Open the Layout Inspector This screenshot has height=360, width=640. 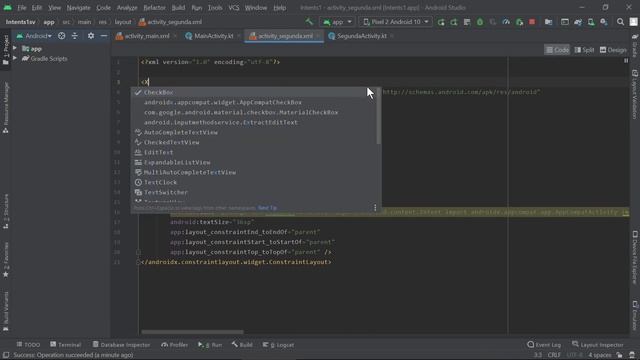pyautogui.click(x=598, y=345)
